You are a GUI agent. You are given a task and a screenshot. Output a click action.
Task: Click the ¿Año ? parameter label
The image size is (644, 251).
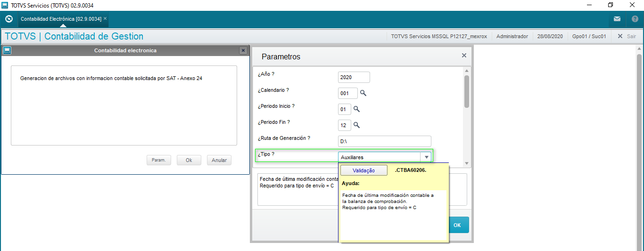click(x=266, y=74)
